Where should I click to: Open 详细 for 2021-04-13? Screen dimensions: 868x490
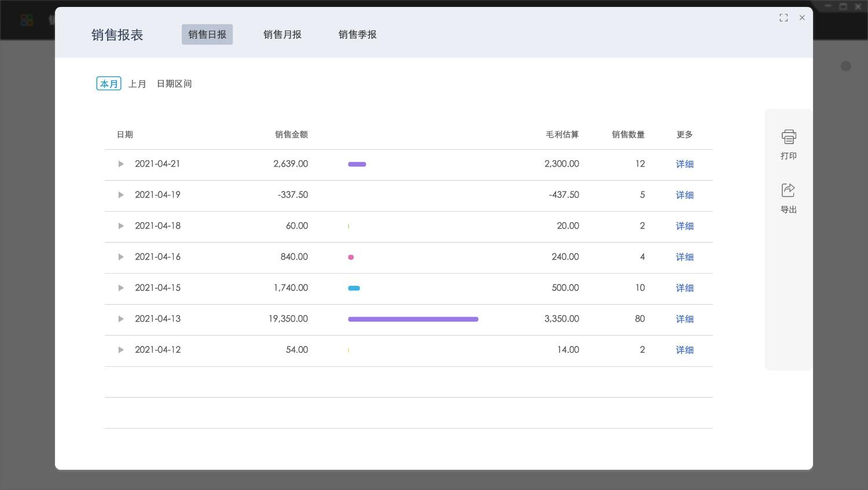[685, 319]
